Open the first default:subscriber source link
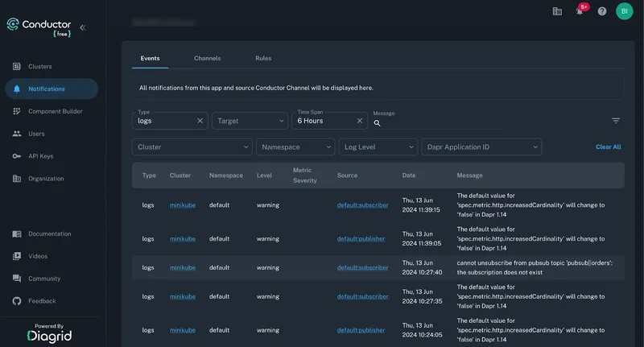 click(362, 205)
